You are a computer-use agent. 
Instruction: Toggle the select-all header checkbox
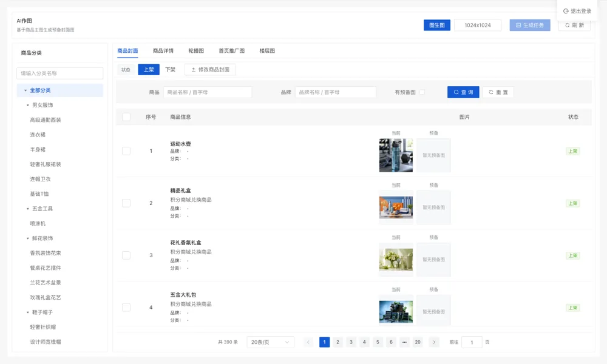click(x=126, y=117)
